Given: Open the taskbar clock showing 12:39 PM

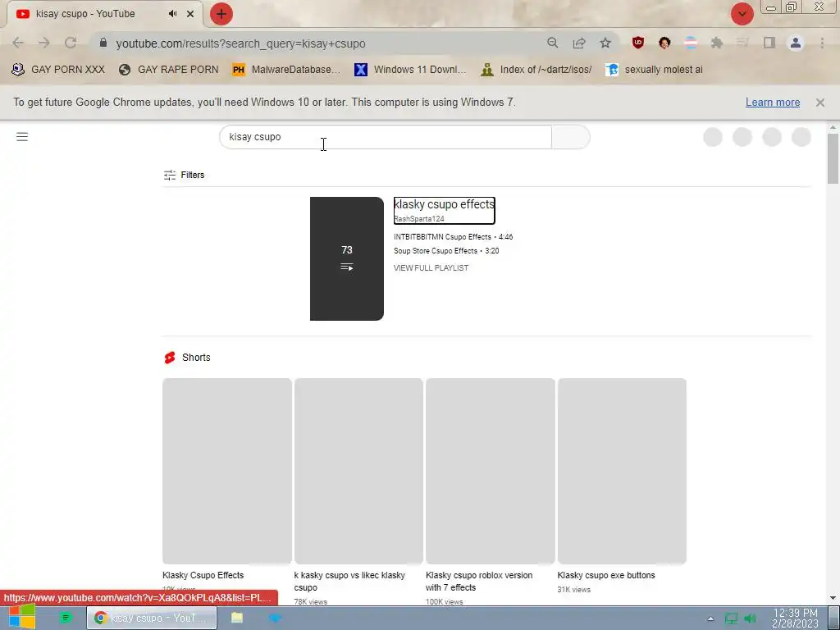Looking at the screenshot, I should pyautogui.click(x=795, y=619).
